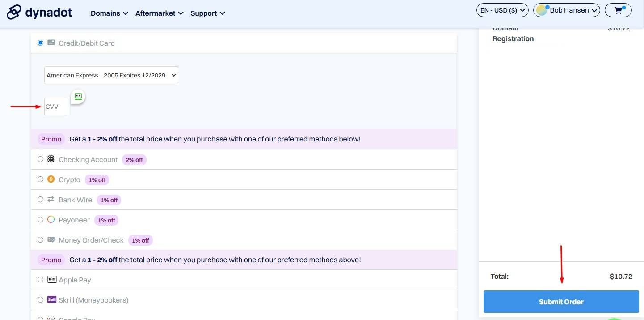644x320 pixels.
Task: Open the shopping cart icon
Action: tap(618, 10)
